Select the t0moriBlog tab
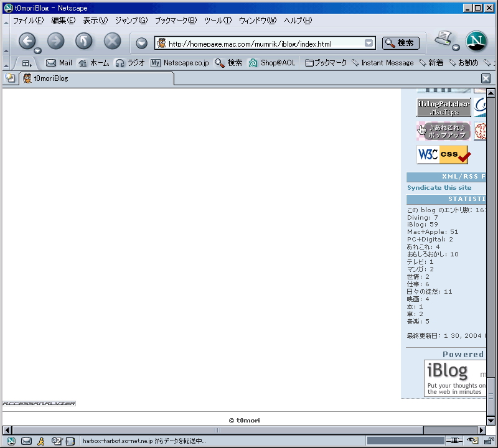The image size is (498, 448). coord(97,78)
